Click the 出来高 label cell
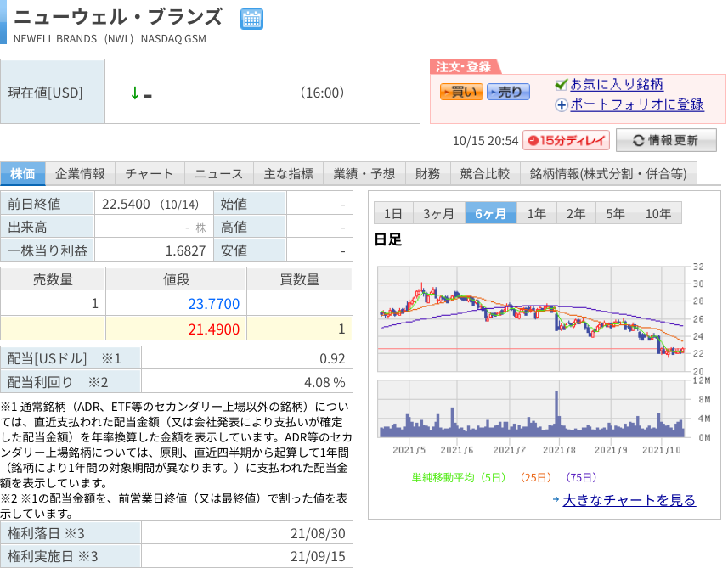Image resolution: width=728 pixels, height=568 pixels. pos(48,227)
